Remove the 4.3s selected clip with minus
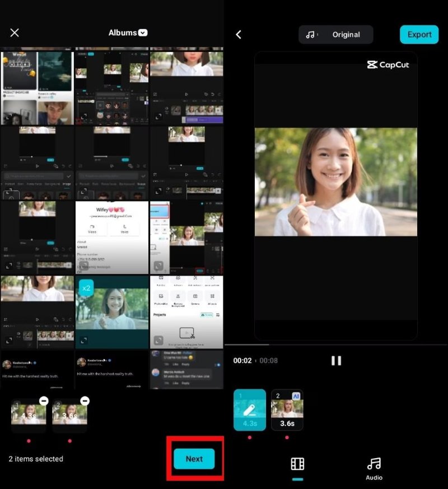This screenshot has height=489, width=448. pos(44,401)
